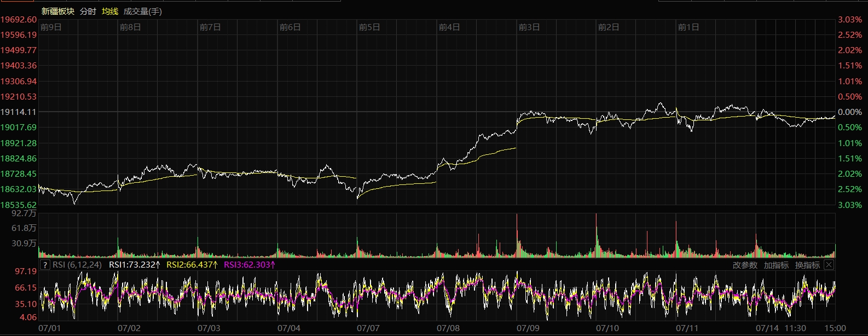Click the magenta RSI3 value label
Viewport: 868px width, 336px height.
point(250,265)
